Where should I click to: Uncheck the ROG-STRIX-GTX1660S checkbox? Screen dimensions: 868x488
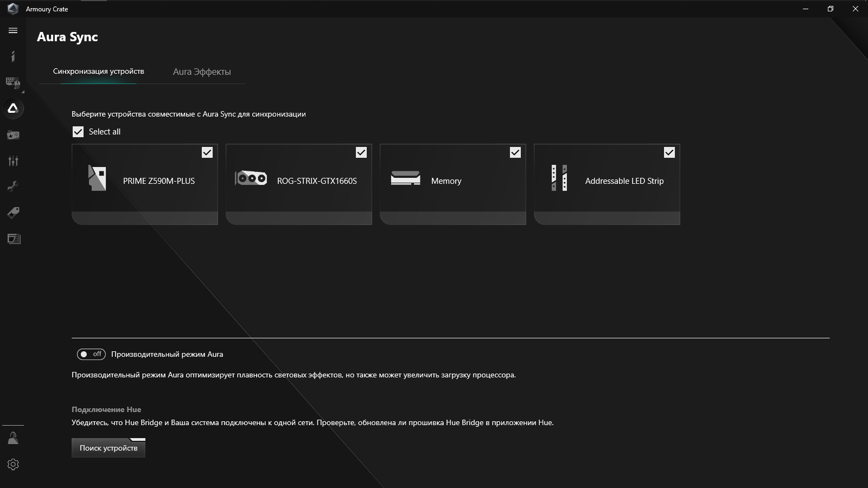coord(361,152)
